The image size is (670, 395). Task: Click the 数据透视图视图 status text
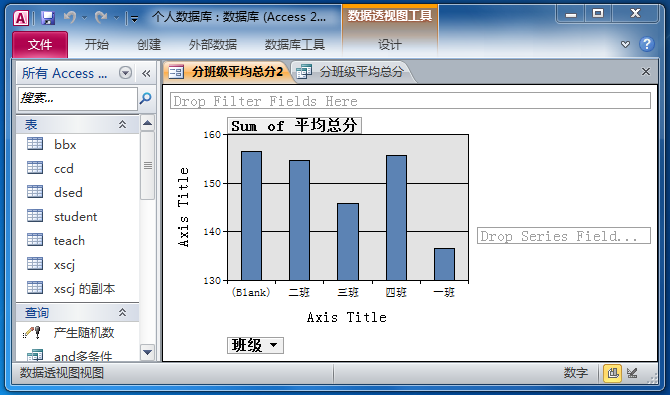[62, 373]
